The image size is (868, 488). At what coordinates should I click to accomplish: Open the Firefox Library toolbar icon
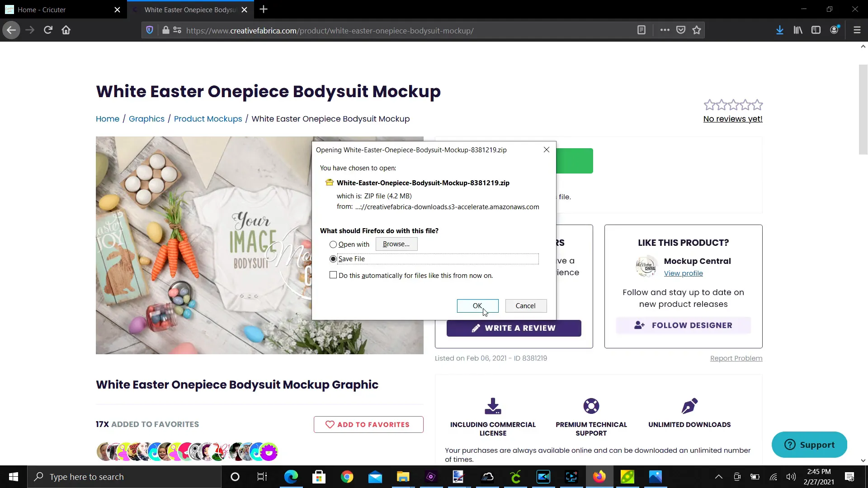(x=797, y=30)
